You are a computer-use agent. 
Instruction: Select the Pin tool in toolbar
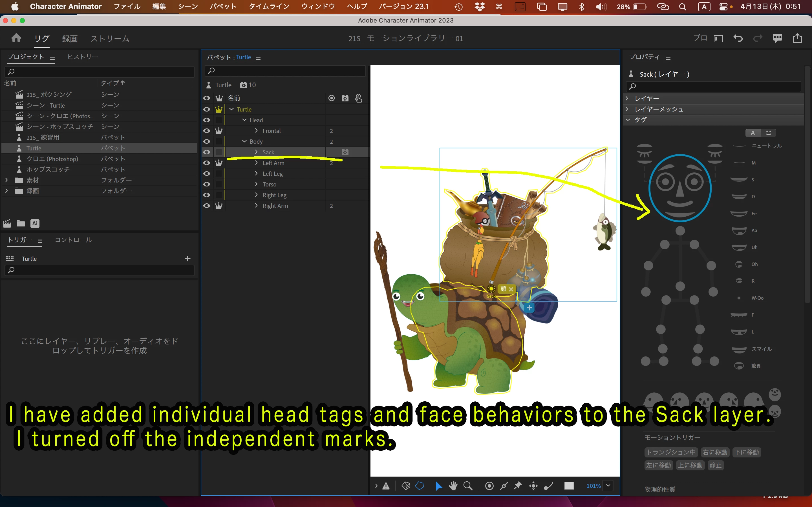(518, 486)
